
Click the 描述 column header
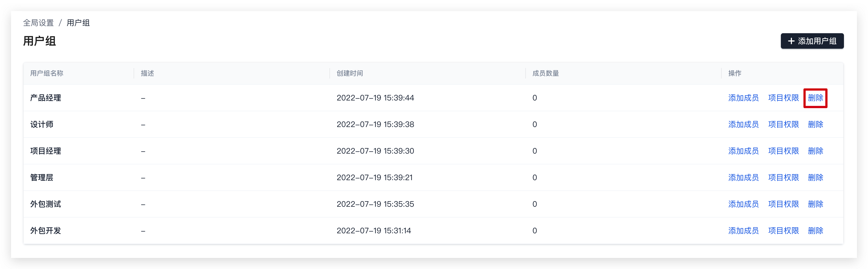click(147, 73)
